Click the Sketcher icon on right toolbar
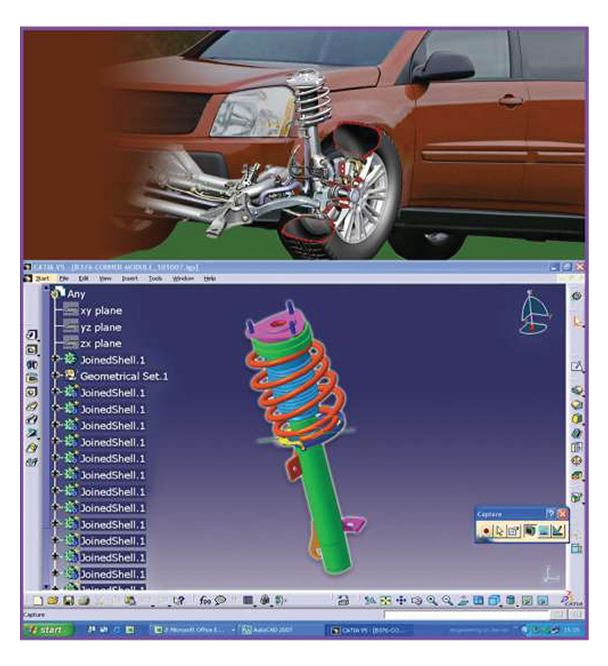 pyautogui.click(x=577, y=367)
